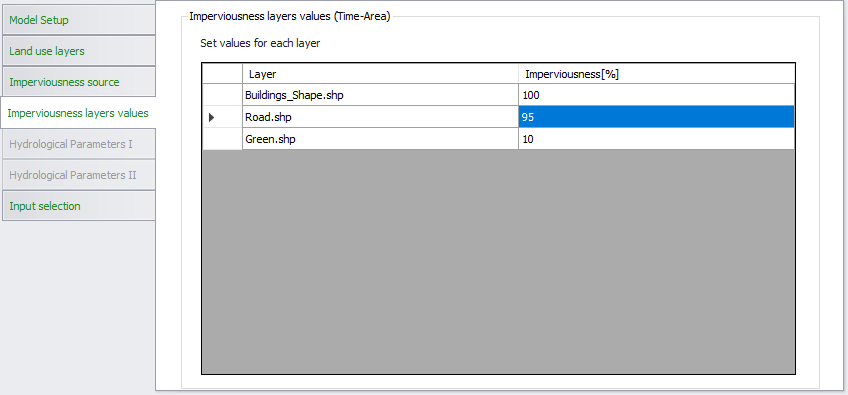Edit imperviousness value 10 for Green.shp
Screen dimensions: 848x395
coord(657,139)
